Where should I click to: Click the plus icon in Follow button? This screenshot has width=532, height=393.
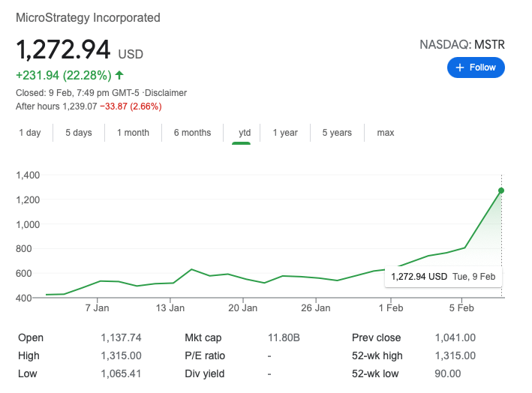460,67
